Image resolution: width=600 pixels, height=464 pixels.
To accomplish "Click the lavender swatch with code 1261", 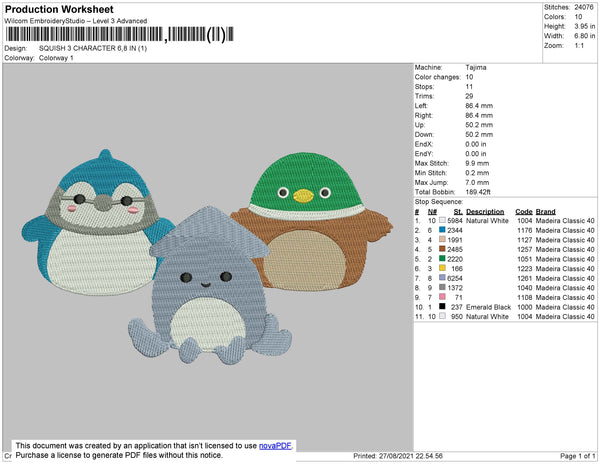I will coord(442,278).
